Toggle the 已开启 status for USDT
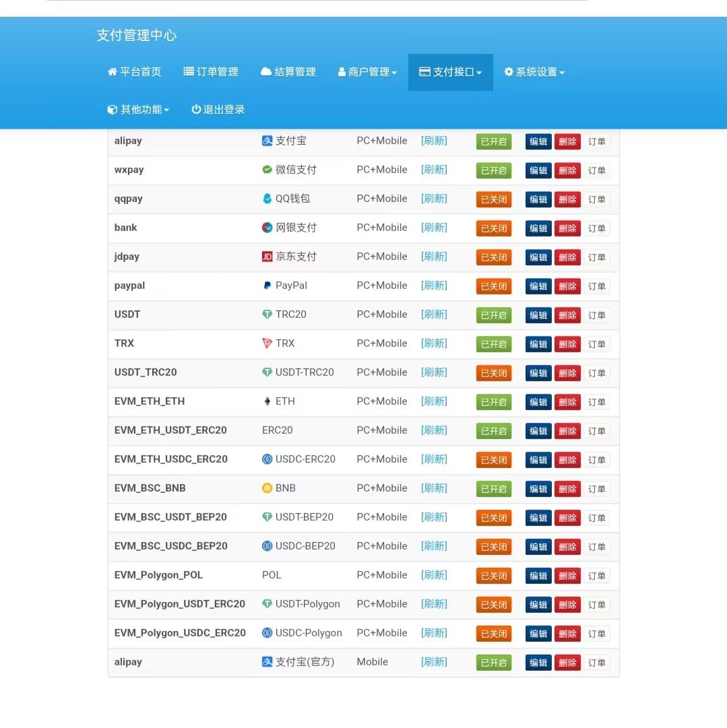Screen dimensions: 727x728 point(493,315)
